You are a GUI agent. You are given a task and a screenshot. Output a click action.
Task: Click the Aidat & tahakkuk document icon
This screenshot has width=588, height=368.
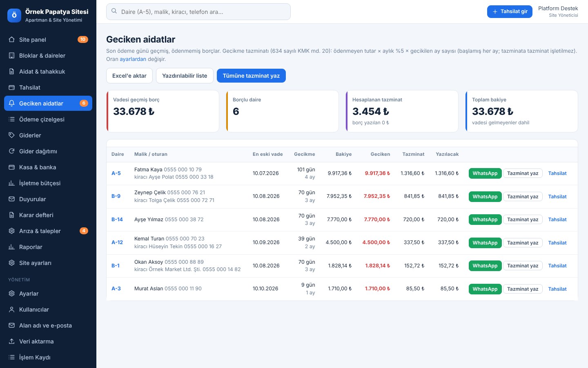click(11, 72)
